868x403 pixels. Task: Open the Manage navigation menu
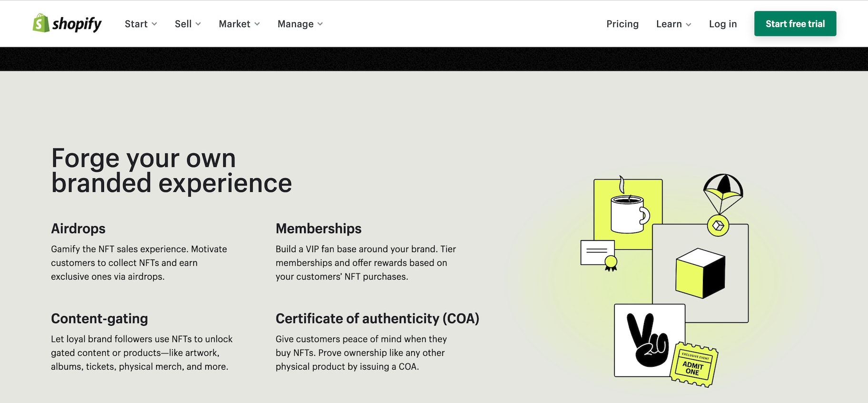pyautogui.click(x=300, y=24)
